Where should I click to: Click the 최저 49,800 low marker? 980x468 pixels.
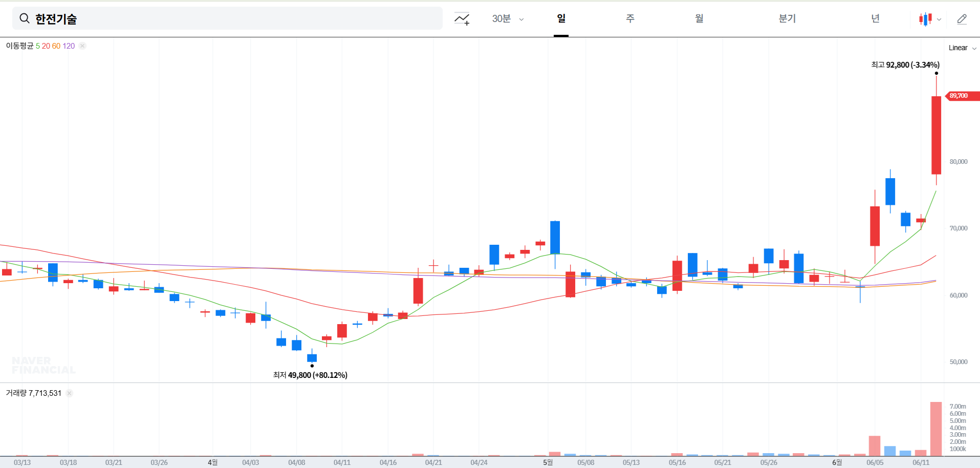(x=310, y=375)
